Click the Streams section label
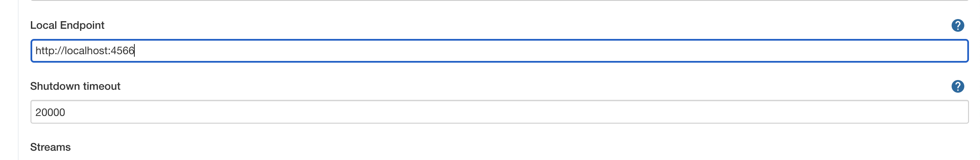Image resolution: width=980 pixels, height=160 pixels. click(50, 147)
